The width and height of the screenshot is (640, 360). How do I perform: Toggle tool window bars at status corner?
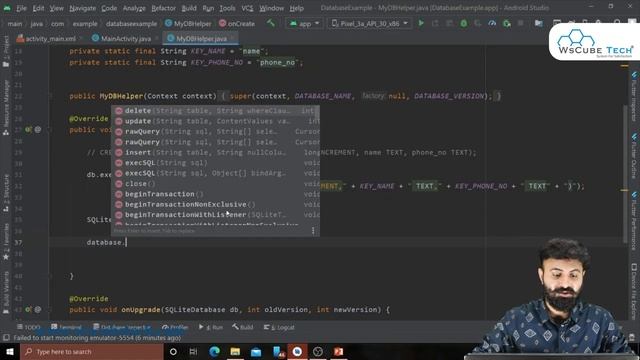[x=6, y=338]
